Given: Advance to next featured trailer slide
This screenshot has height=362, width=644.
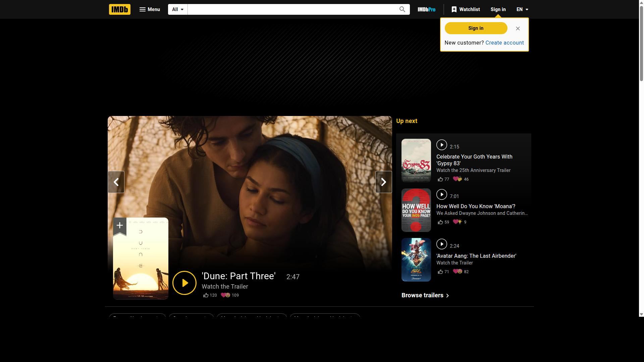Looking at the screenshot, I should [383, 182].
